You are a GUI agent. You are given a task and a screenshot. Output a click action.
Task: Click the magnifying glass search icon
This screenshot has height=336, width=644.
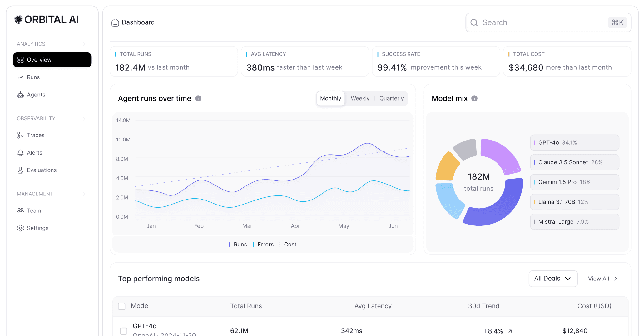click(474, 22)
